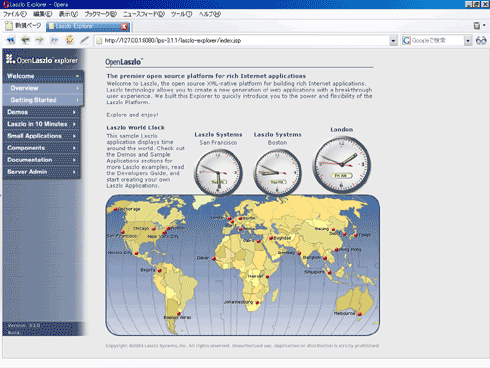Open the ヘルプ menu
Screen dimensions: 490x368
tap(210, 14)
